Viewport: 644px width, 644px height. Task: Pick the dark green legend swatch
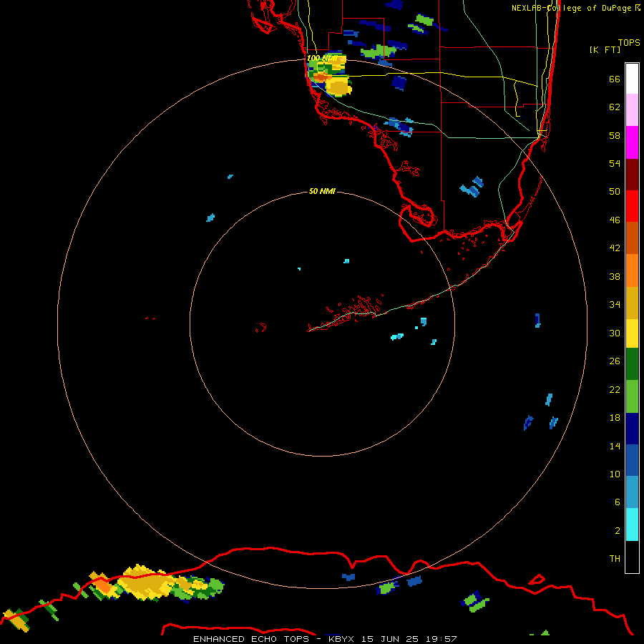pyautogui.click(x=632, y=364)
